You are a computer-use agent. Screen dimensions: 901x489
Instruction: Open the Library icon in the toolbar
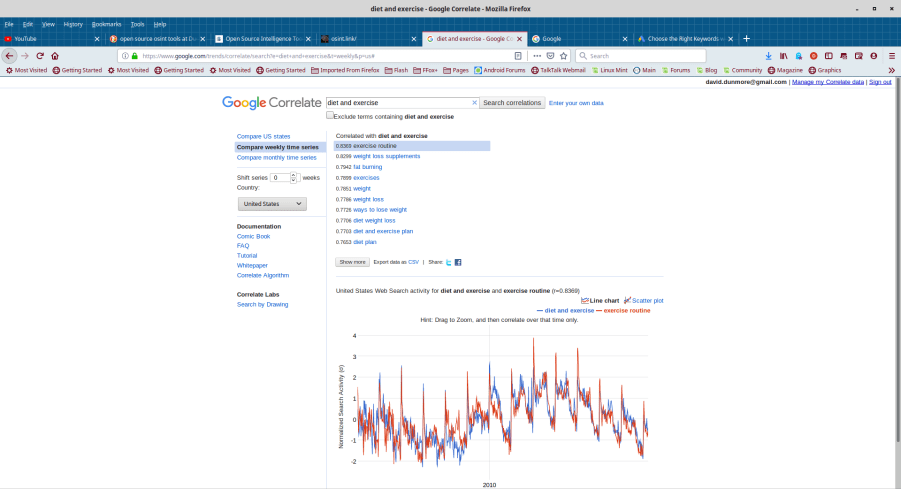(783, 56)
